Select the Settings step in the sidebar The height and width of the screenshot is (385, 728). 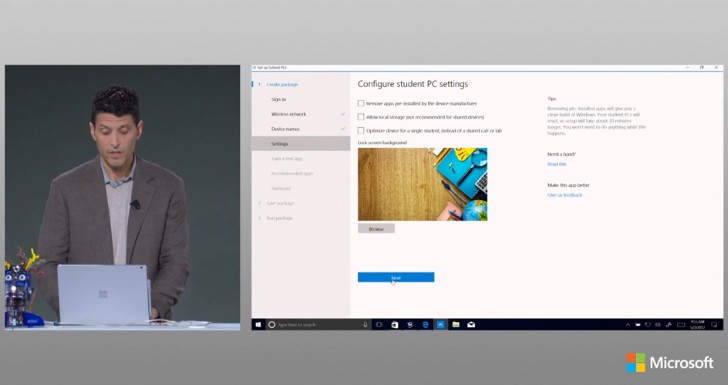pyautogui.click(x=301, y=144)
